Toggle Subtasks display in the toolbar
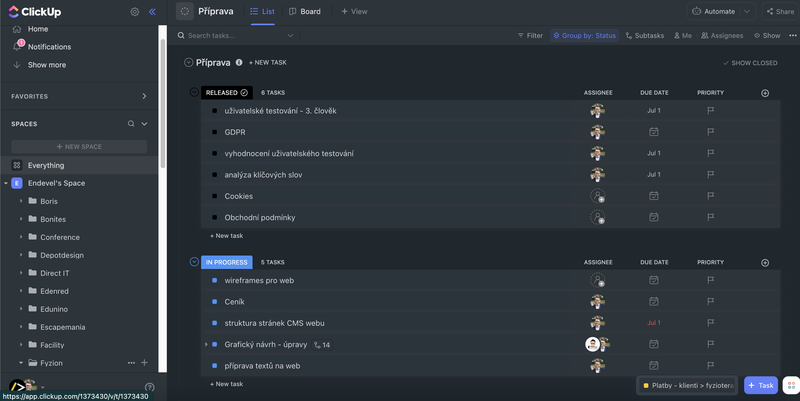Viewport: 800px width, 401px height. (x=644, y=36)
